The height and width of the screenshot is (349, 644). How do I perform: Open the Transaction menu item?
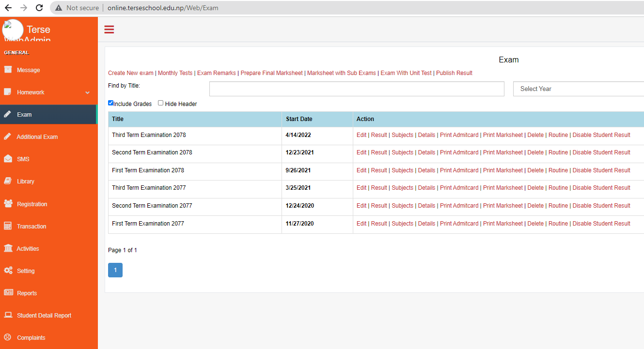[x=31, y=227]
